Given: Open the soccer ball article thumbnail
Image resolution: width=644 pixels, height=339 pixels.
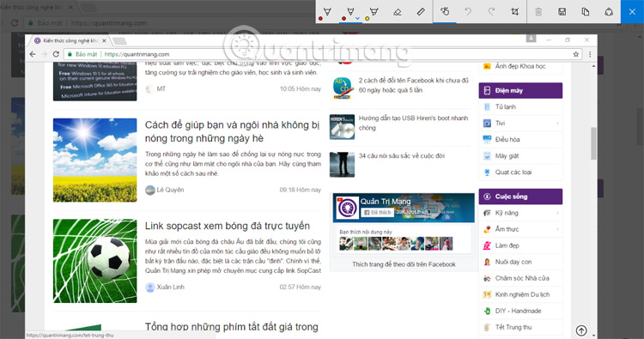Looking at the screenshot, I should [x=94, y=261].
